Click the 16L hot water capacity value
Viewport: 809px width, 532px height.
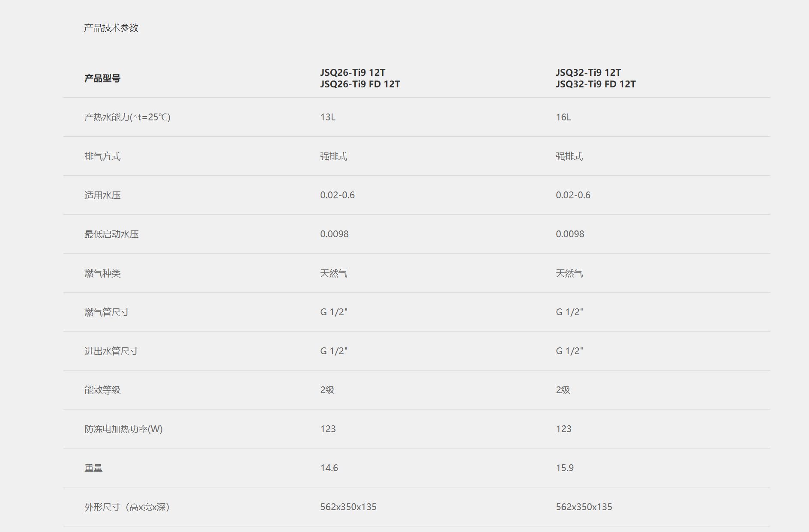point(563,117)
